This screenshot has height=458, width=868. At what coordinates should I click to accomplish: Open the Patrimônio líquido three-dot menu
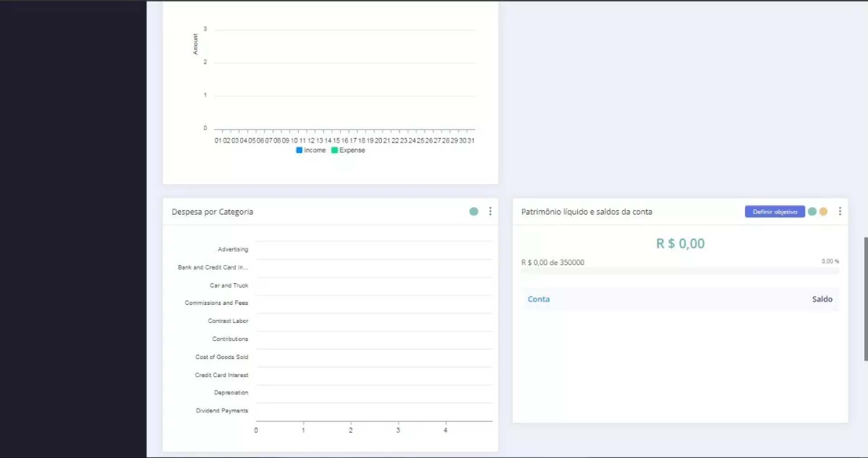click(840, 211)
